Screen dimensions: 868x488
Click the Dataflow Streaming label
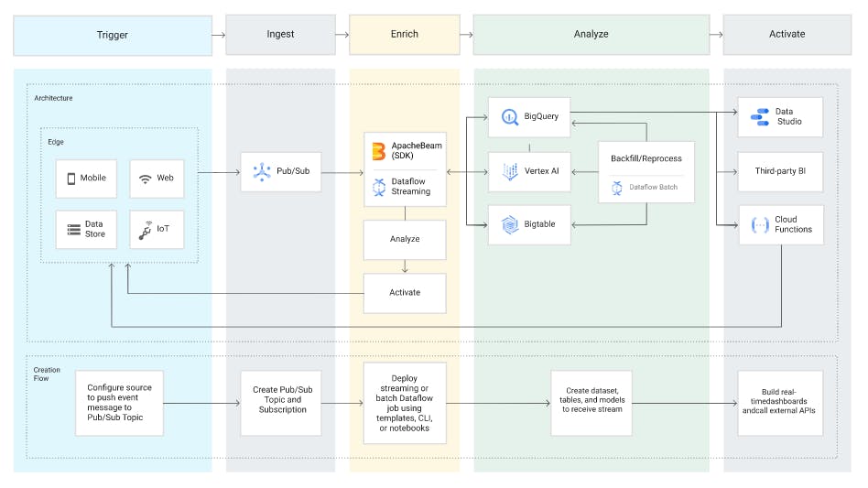tap(411, 187)
